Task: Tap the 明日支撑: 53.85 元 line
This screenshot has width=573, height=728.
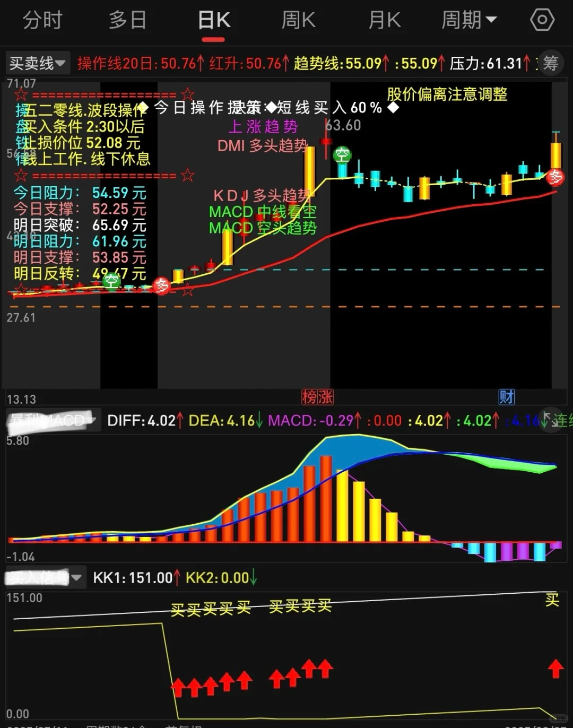Action: tap(80, 257)
